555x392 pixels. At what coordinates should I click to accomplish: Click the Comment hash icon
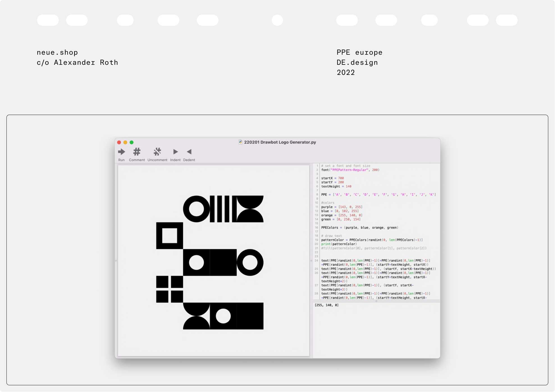[x=137, y=152]
